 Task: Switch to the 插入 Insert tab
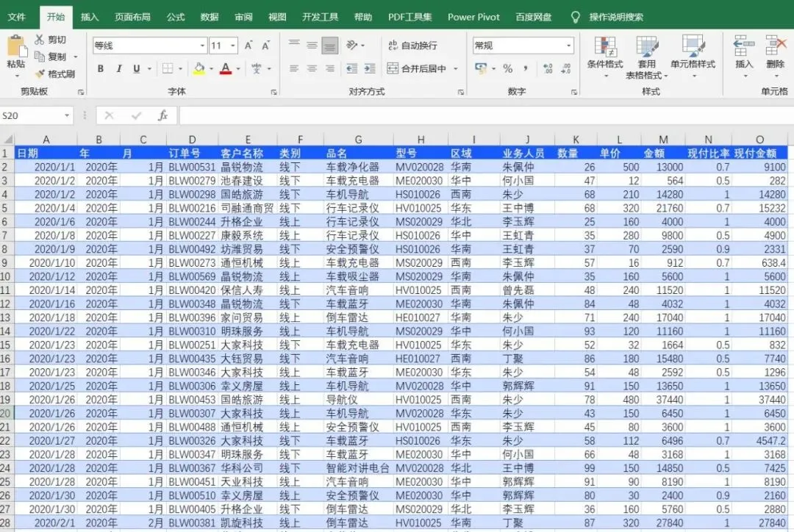point(90,17)
